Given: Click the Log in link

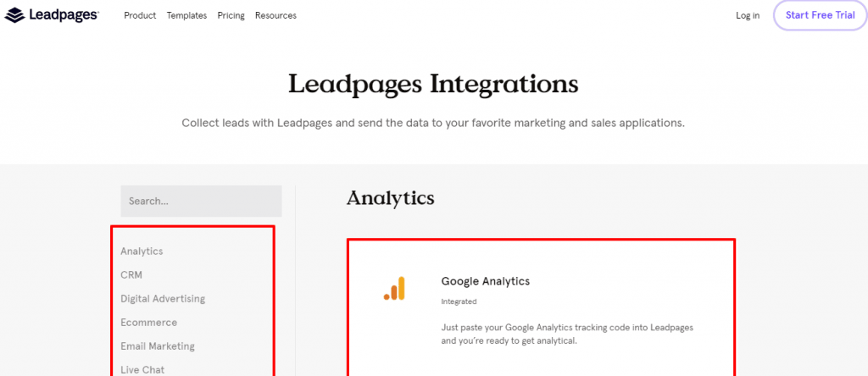Looking at the screenshot, I should click(x=748, y=15).
